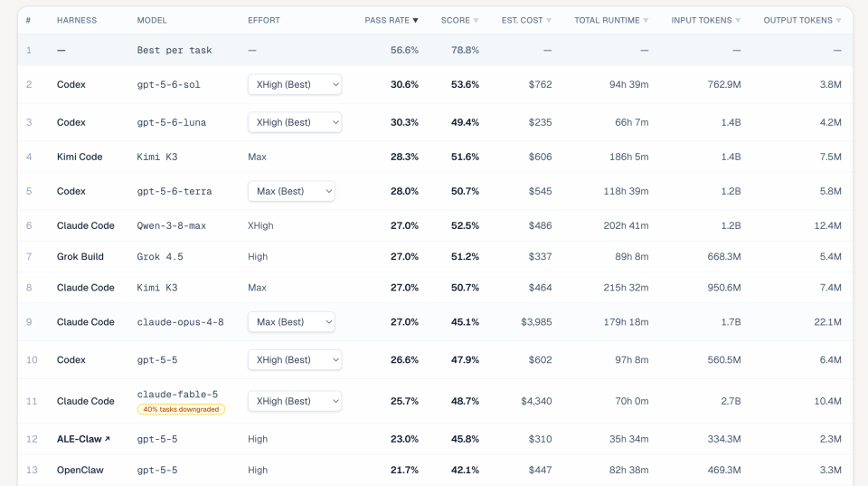This screenshot has width=868, height=486.
Task: Click the $3,985 estimated cost cell
Action: (536, 321)
